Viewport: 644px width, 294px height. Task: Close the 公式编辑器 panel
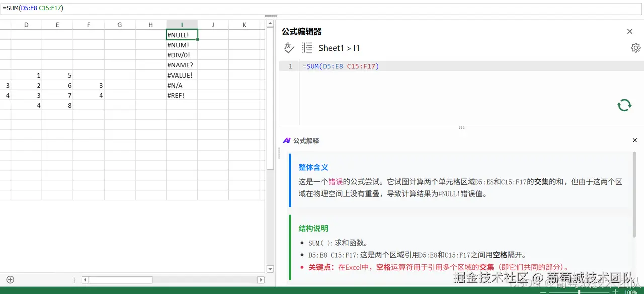[x=630, y=31]
